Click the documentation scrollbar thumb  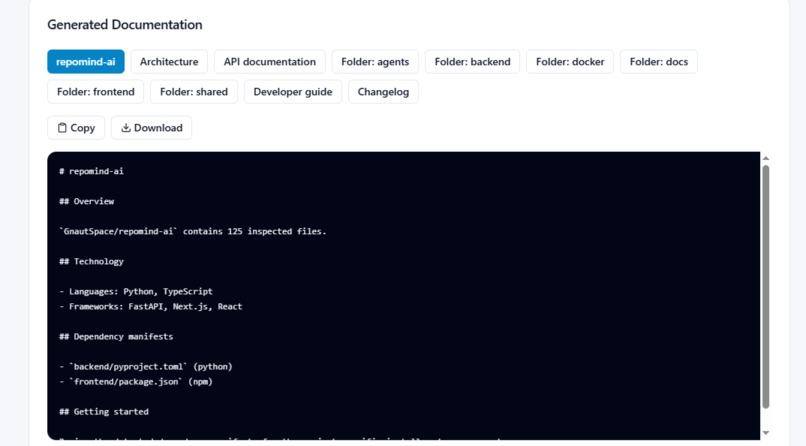765,287
